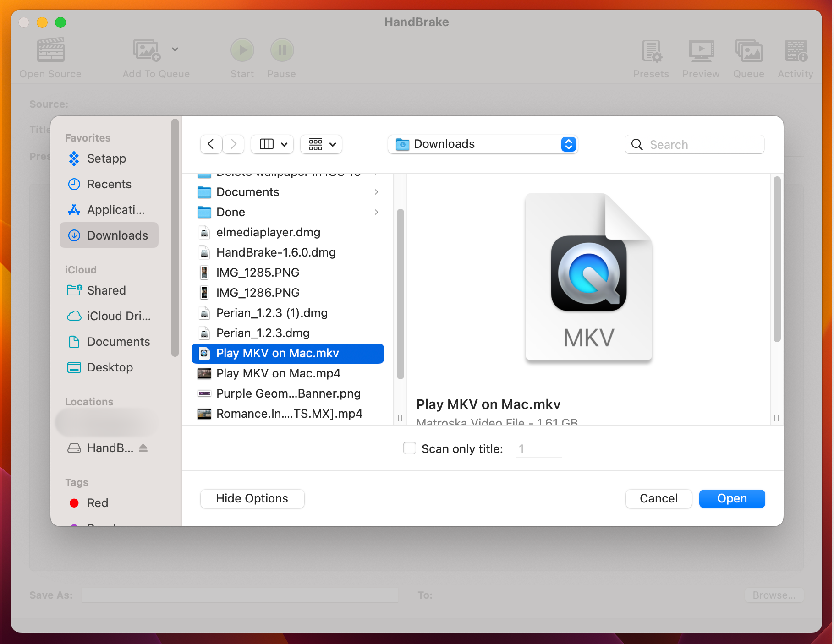
Task: Click Browse button in HandBrake main window
Action: click(x=774, y=595)
